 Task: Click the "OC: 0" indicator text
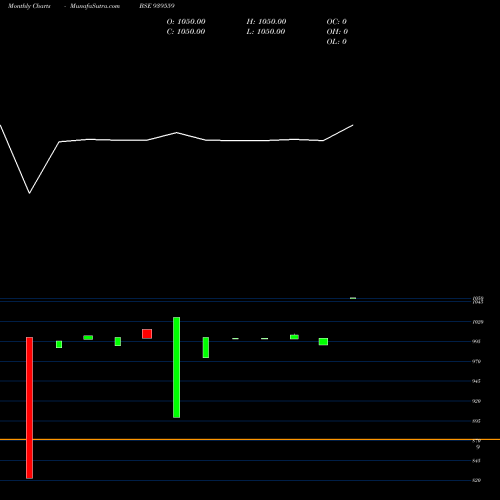[x=337, y=22]
